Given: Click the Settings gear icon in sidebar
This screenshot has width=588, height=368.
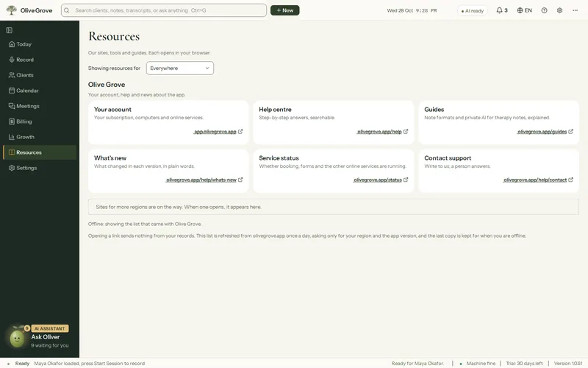Looking at the screenshot, I should point(12,168).
